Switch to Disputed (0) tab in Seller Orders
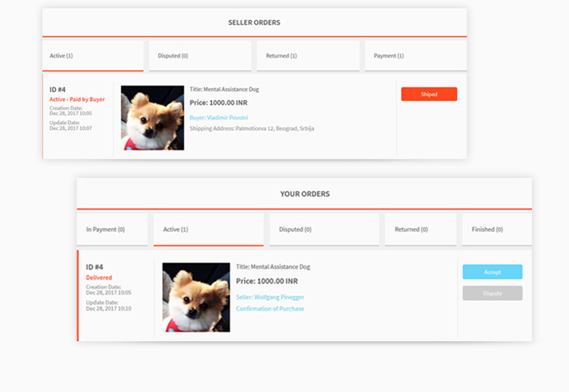The image size is (569, 392). pos(200,56)
